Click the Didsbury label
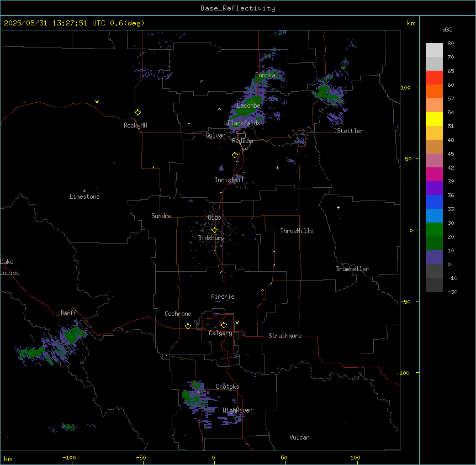476x465 pixels. (211, 238)
